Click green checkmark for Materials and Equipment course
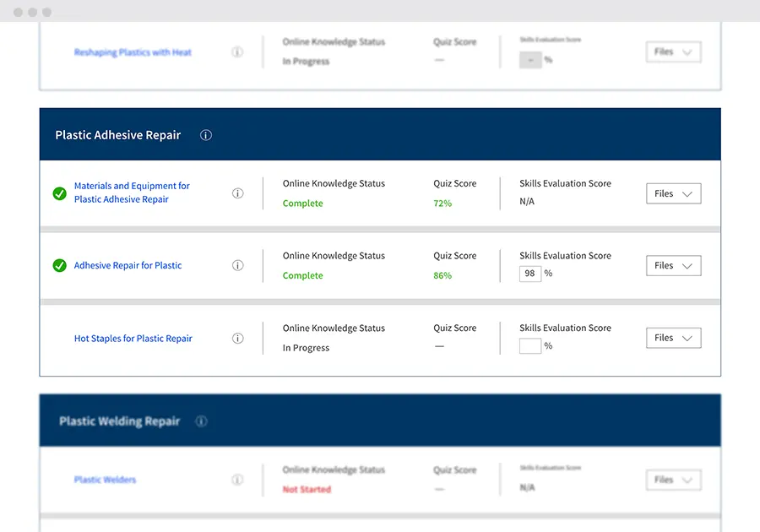Viewport: 760px width, 532px height. pyautogui.click(x=59, y=193)
